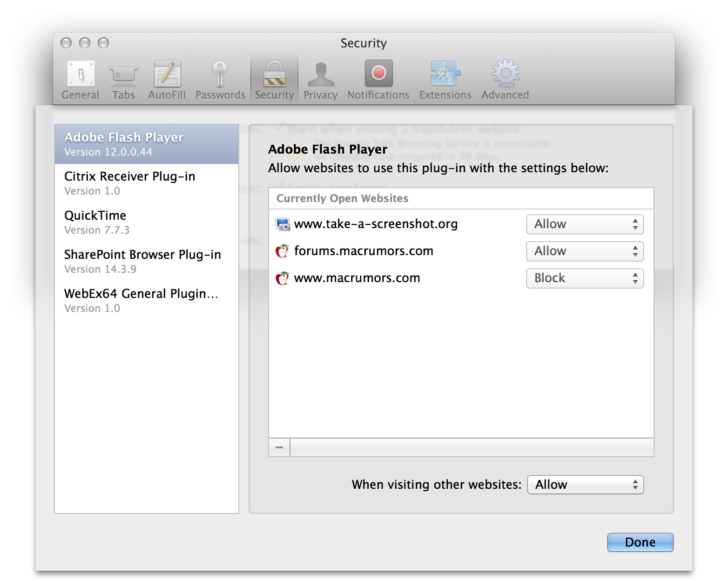Switch to the Notifications tab label
Screen dimensions: 728x581
(378, 95)
